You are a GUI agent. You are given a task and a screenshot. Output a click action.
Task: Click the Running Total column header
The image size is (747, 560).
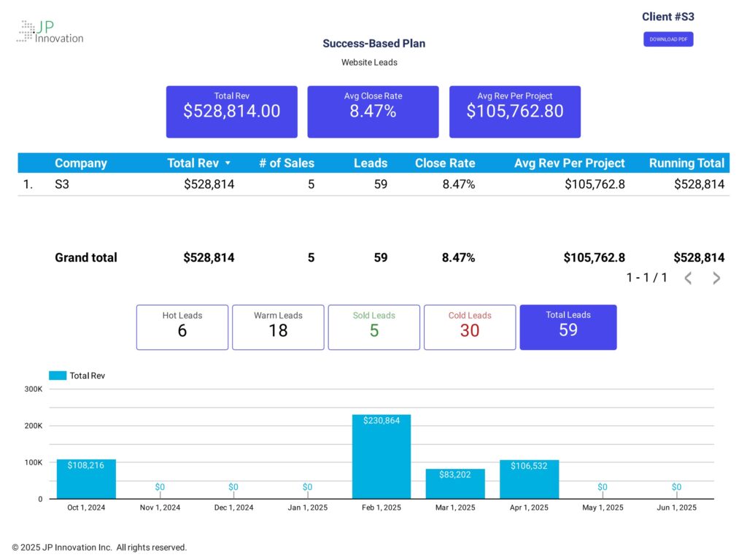pos(686,163)
